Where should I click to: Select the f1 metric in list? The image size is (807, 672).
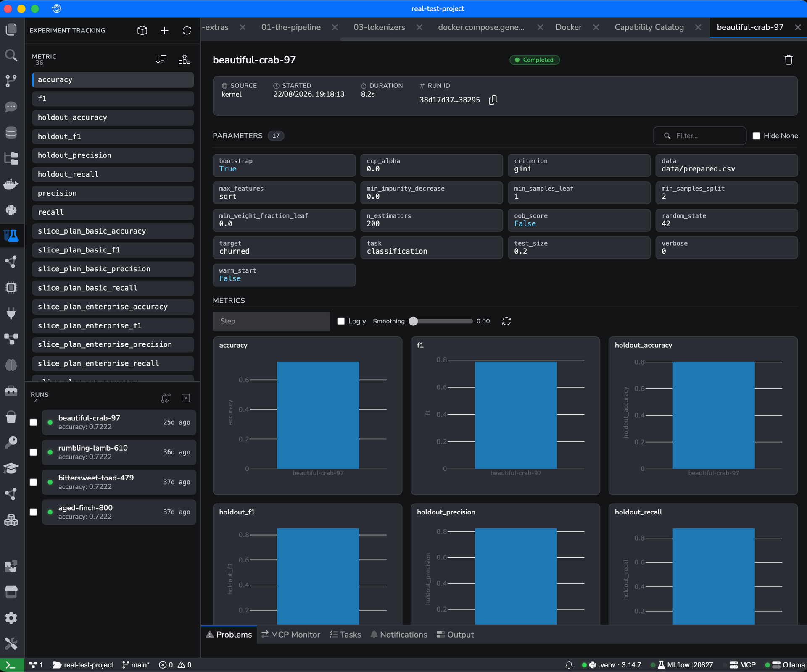113,99
